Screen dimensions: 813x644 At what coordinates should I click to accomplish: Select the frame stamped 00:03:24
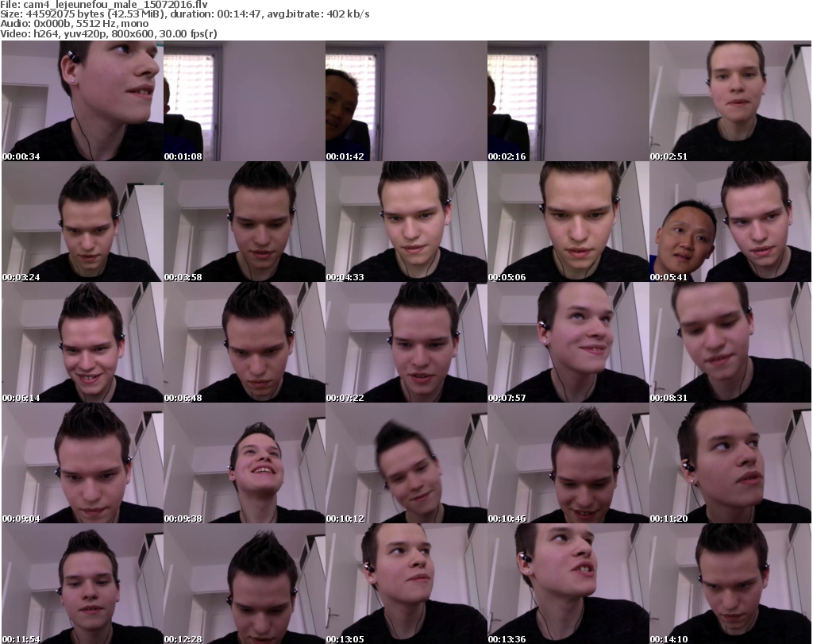coord(83,222)
